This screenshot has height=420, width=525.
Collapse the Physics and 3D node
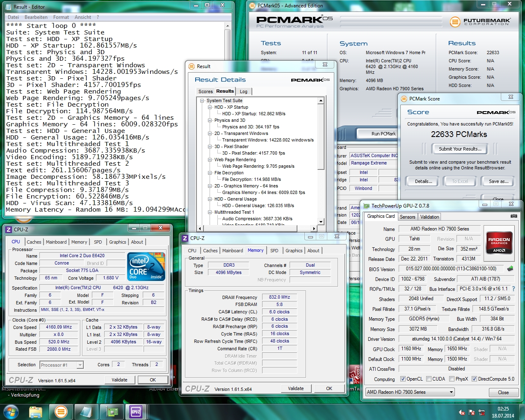[210, 120]
